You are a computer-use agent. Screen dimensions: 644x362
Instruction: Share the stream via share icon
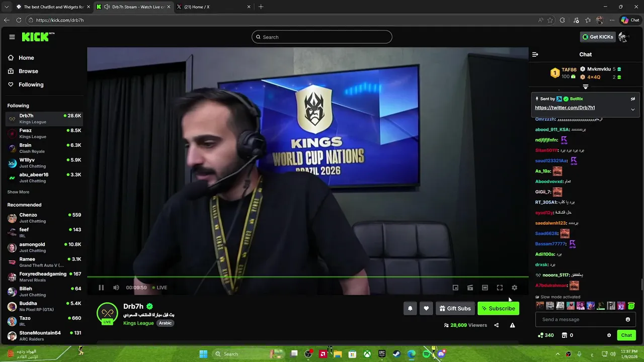(x=497, y=325)
